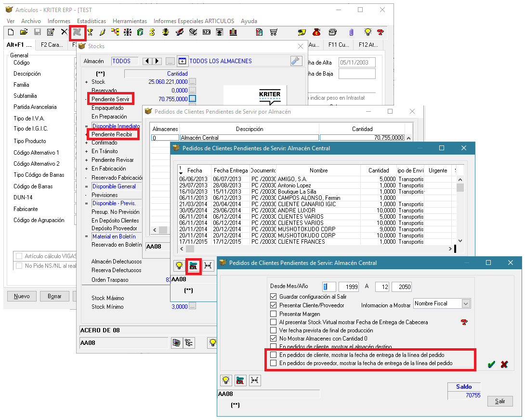The width and height of the screenshot is (525, 420).
Task: Click the warehouse selector icon beside TODOS LOS ALMACENES
Action: pos(182,61)
